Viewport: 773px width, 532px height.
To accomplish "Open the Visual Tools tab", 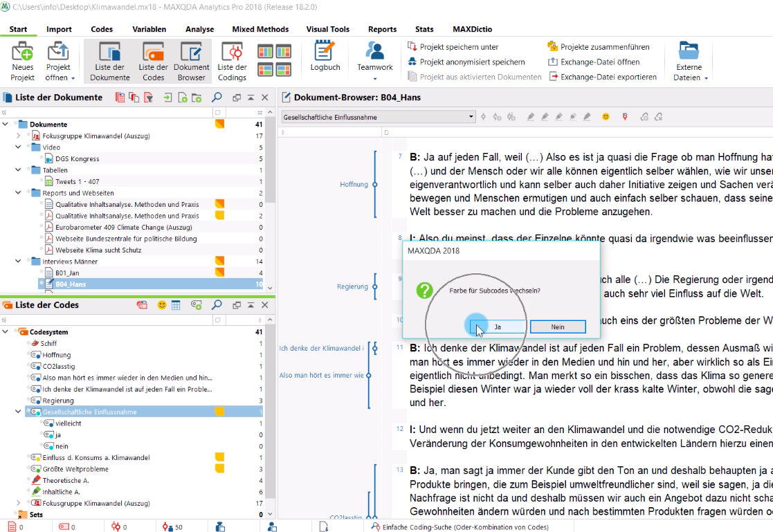I will click(328, 29).
